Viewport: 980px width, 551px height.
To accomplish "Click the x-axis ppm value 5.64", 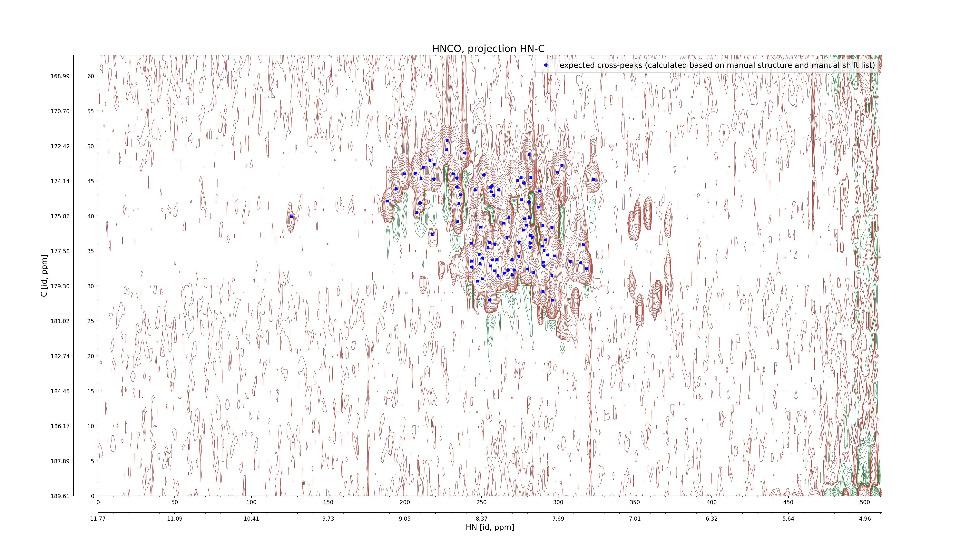I will (x=788, y=519).
